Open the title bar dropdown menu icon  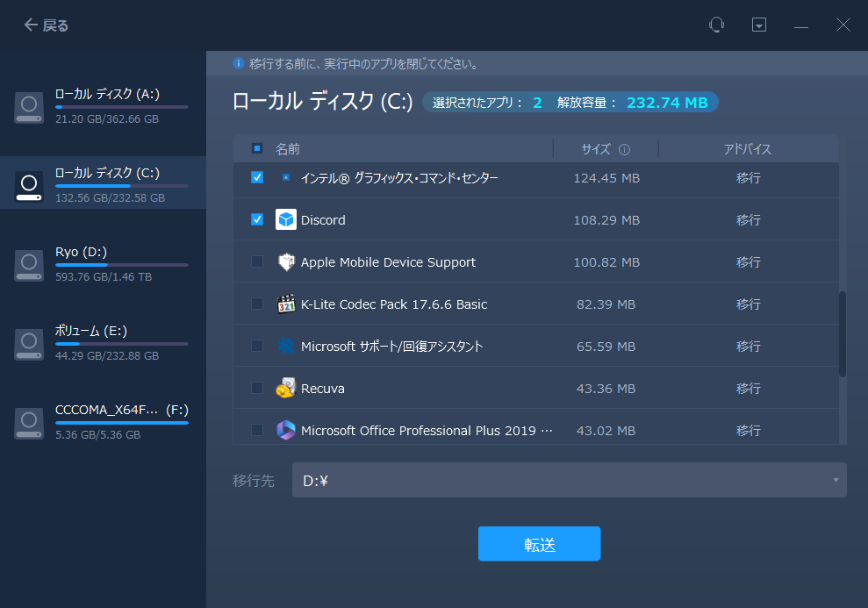[759, 25]
